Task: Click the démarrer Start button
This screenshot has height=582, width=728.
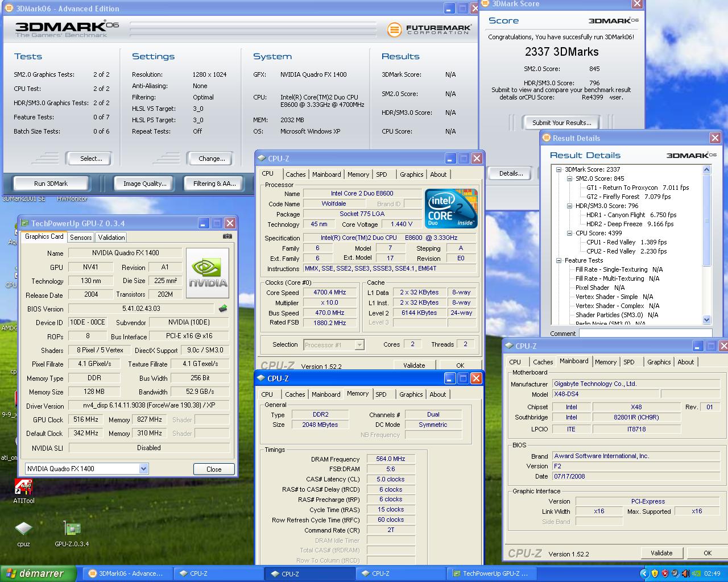Action: 38,573
